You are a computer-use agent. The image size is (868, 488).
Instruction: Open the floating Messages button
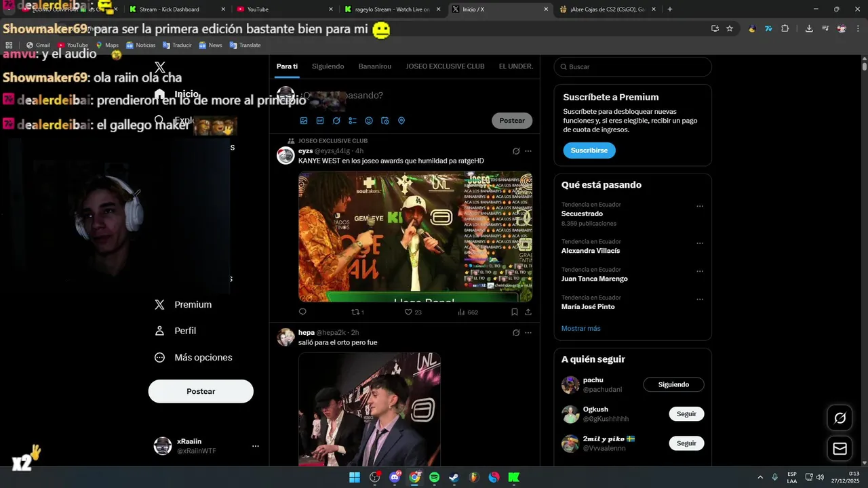coord(840,448)
